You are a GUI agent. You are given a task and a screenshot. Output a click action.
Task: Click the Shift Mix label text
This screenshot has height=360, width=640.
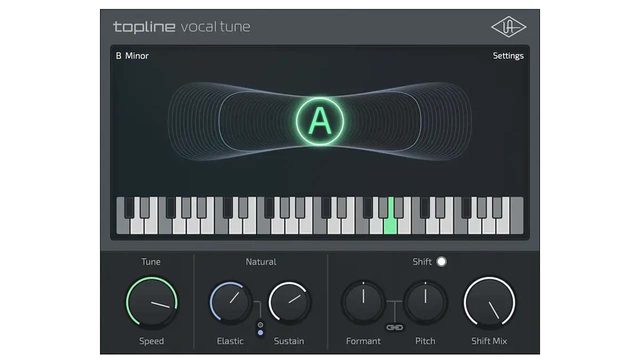[489, 341]
